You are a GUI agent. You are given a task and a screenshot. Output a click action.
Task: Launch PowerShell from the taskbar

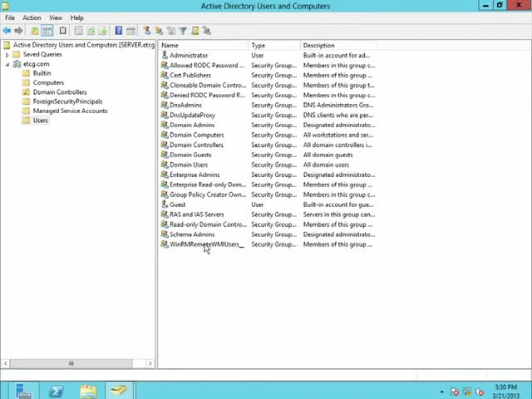(x=56, y=391)
